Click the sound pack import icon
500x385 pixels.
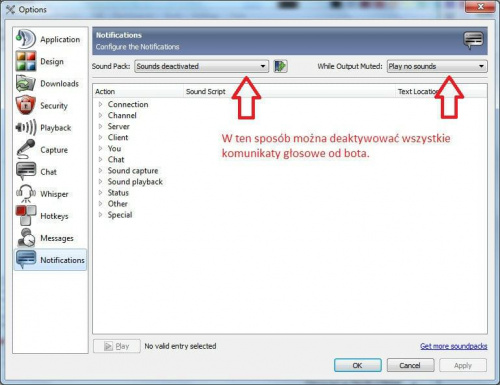280,66
